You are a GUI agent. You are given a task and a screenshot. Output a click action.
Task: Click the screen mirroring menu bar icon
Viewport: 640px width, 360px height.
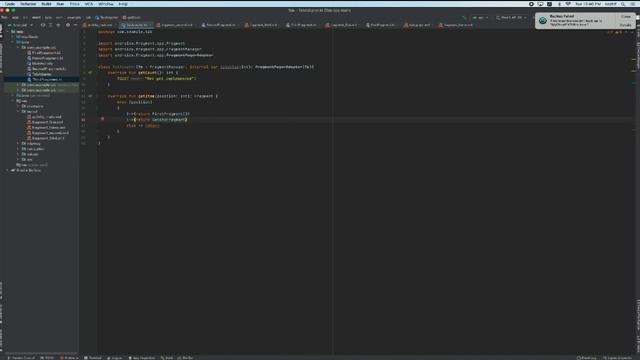coord(540,4)
